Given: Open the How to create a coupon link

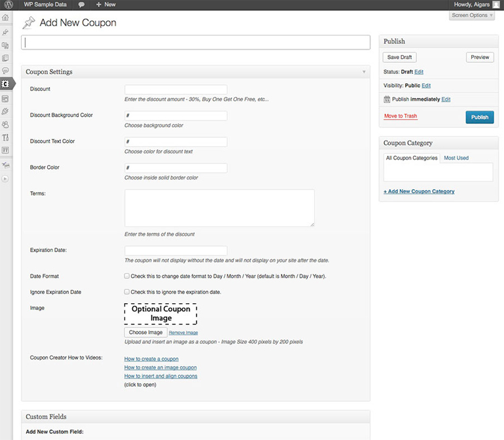Looking at the screenshot, I should click(151, 359).
